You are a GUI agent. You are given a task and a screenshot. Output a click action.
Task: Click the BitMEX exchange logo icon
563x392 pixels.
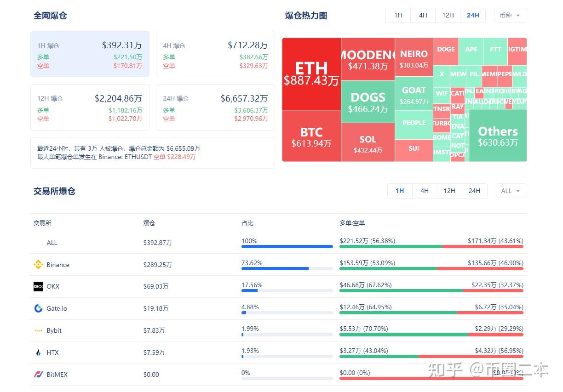point(39,375)
